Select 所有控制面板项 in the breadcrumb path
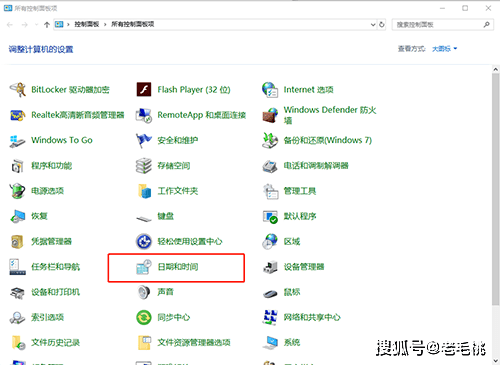500x365 pixels. click(132, 24)
